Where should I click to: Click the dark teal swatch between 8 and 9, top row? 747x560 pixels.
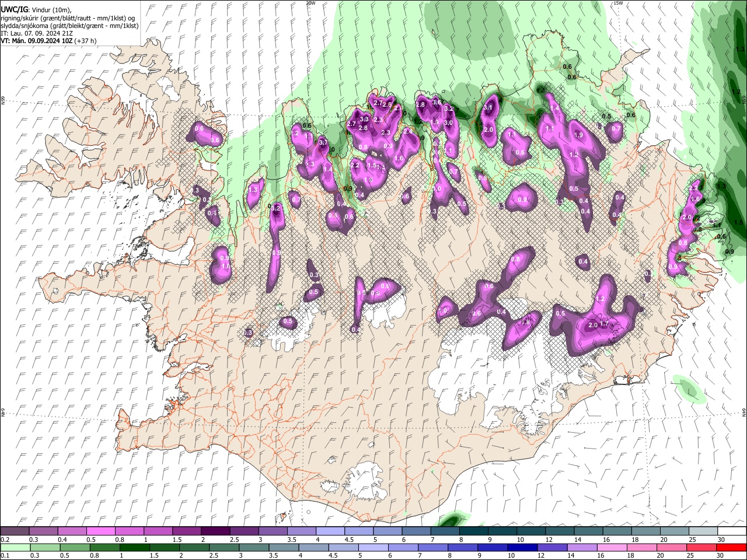pyautogui.click(x=474, y=531)
